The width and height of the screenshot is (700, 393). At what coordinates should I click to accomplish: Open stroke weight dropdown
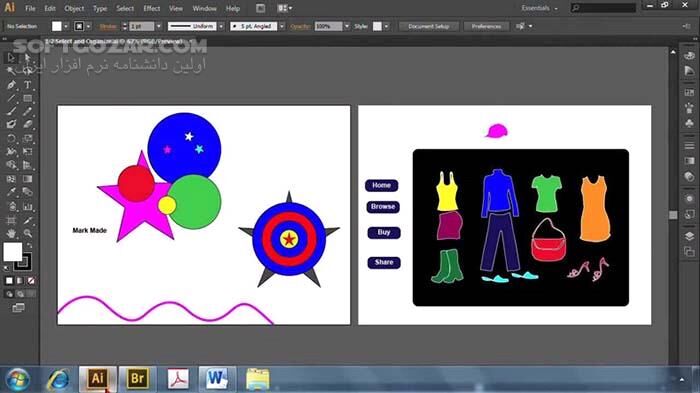click(158, 26)
